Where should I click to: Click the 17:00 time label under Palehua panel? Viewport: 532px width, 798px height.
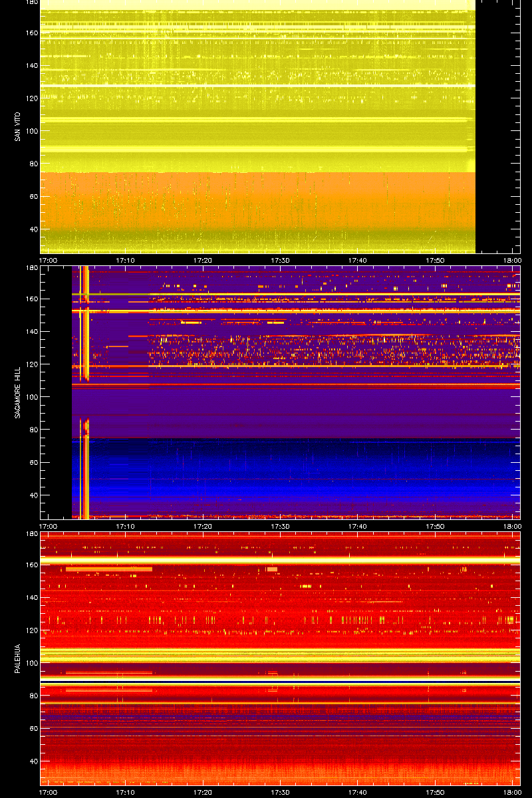click(x=48, y=793)
